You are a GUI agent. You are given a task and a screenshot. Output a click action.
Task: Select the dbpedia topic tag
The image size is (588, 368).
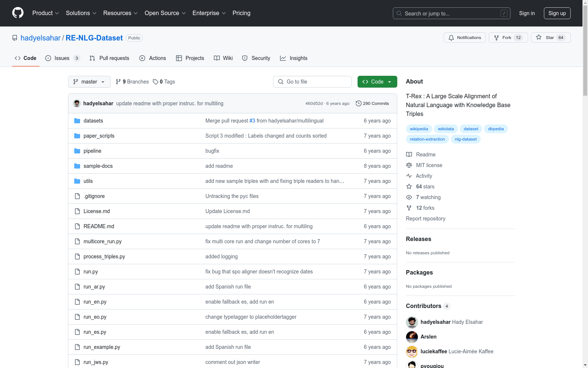496,129
